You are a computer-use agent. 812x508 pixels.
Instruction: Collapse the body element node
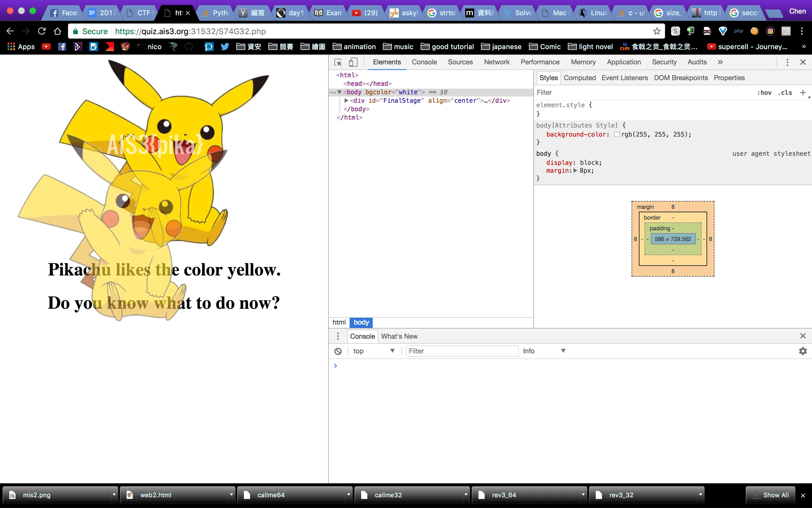pos(339,92)
